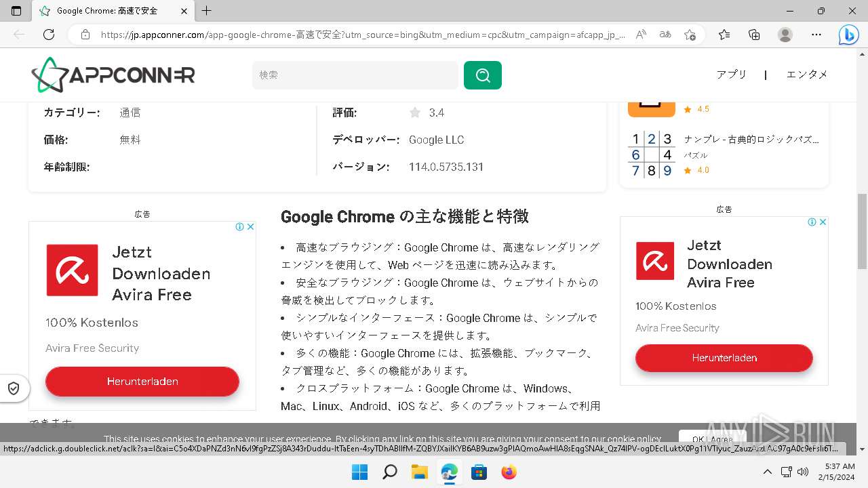Viewport: 868px width, 488px height.
Task: Click the 検索 search input field
Action: 355,75
